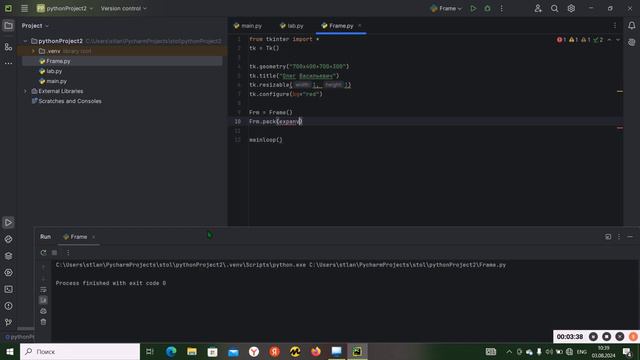The image size is (640, 360).
Task: Run the Frame configuration
Action: (x=473, y=8)
